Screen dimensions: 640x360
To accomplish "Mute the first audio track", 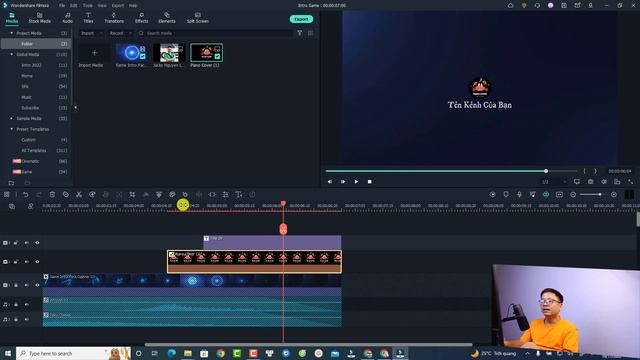I will [x=27, y=304].
